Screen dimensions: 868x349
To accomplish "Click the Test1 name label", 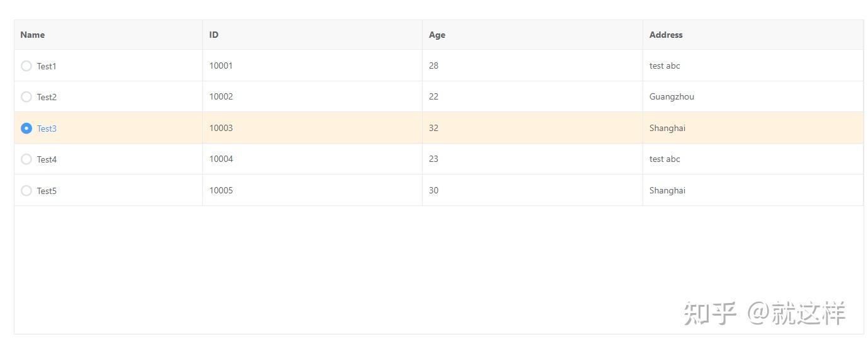I will (x=47, y=66).
